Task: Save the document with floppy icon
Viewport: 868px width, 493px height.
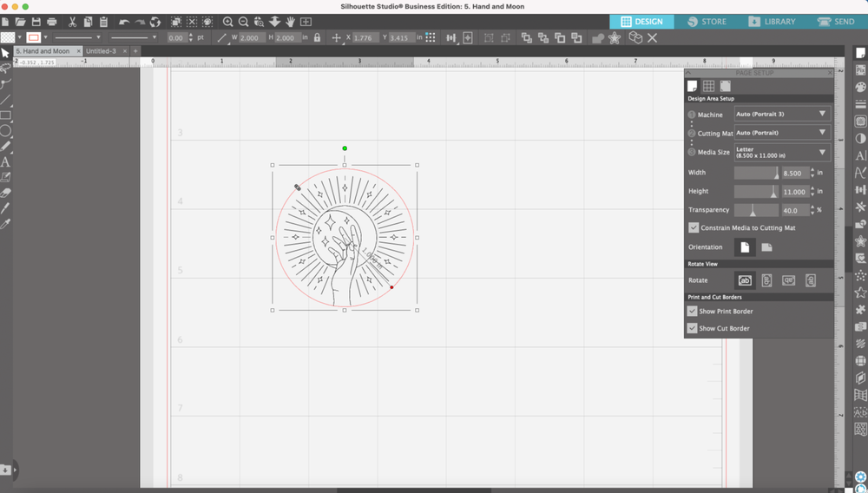Action: point(36,22)
